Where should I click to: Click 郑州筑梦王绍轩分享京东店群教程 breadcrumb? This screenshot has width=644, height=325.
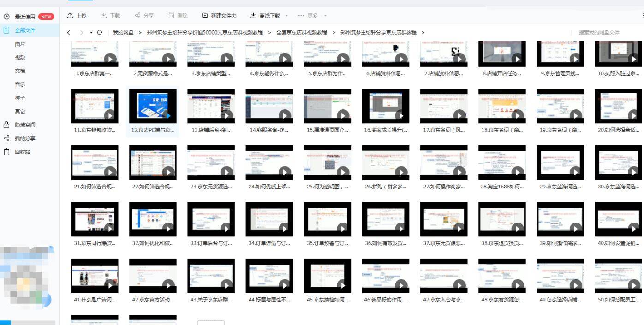point(378,32)
